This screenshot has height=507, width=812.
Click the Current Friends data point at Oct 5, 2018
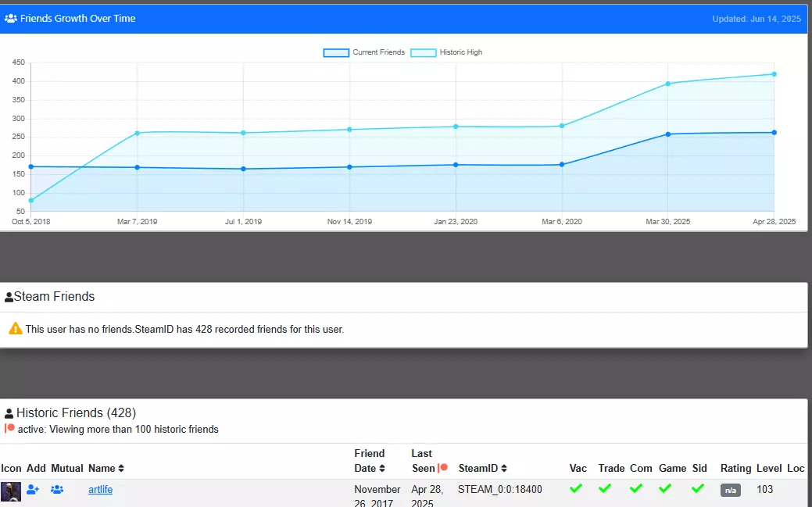click(31, 166)
